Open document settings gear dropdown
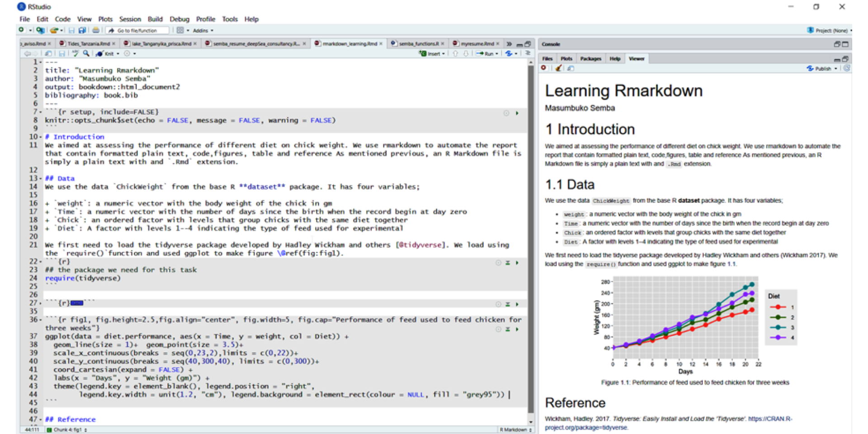The height and width of the screenshot is (434, 868). [x=129, y=53]
